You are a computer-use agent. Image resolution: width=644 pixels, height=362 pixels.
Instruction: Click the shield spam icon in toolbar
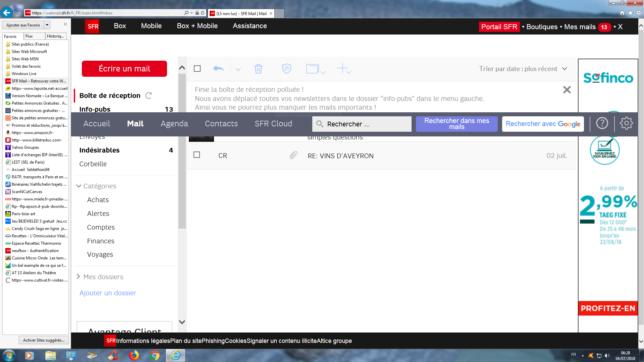(x=286, y=69)
